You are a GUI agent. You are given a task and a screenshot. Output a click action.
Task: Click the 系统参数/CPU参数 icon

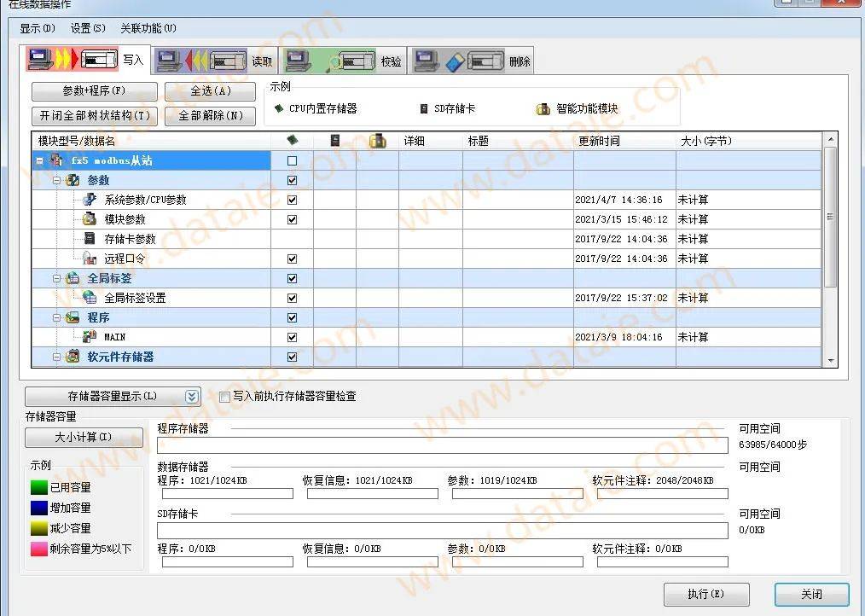click(90, 200)
